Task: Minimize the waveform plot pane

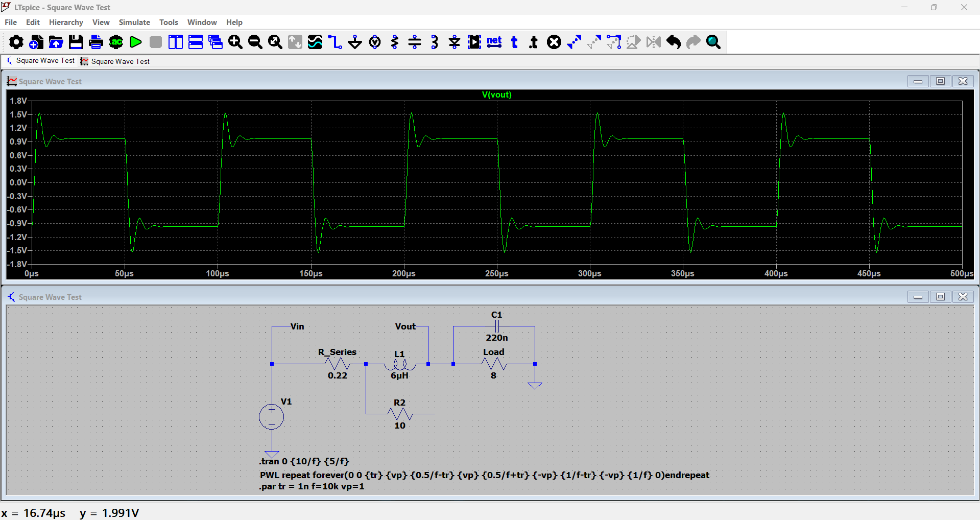Action: (x=918, y=81)
